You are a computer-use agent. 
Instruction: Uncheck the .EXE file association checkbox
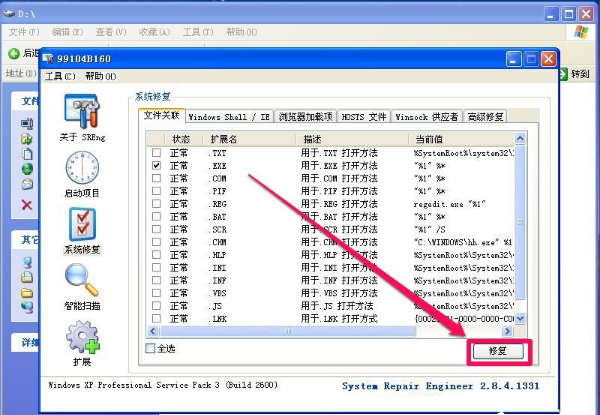[x=156, y=165]
